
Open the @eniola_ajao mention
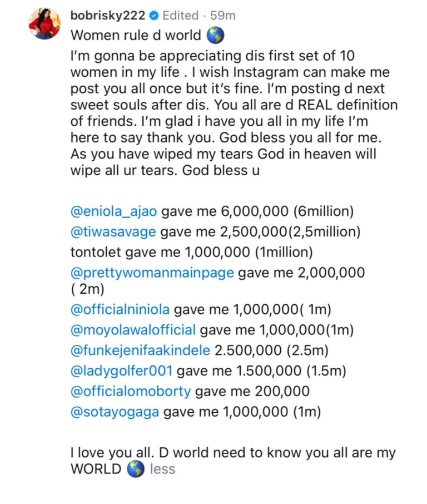(x=114, y=211)
